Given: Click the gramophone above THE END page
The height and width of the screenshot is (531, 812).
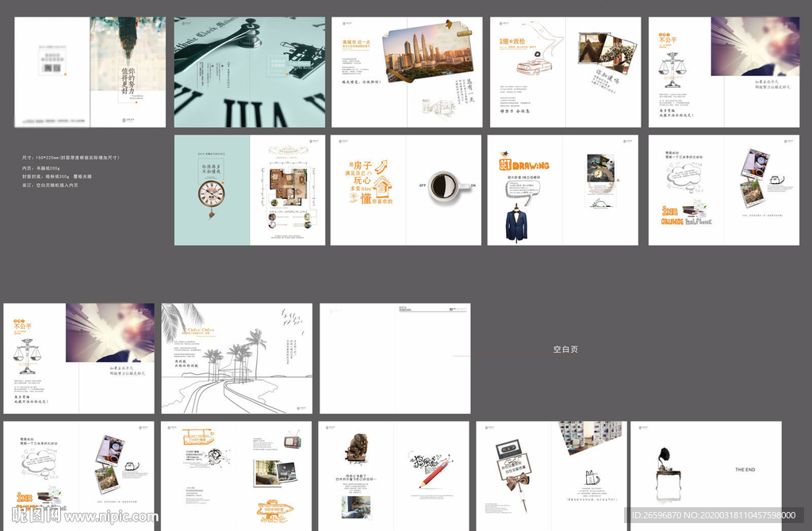Looking at the screenshot, I should [667, 469].
